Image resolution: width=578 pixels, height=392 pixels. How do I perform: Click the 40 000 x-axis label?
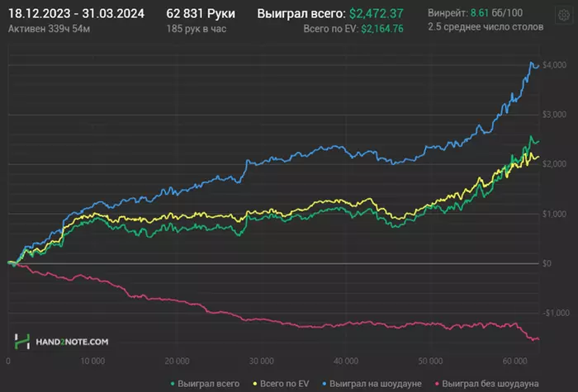(x=346, y=361)
